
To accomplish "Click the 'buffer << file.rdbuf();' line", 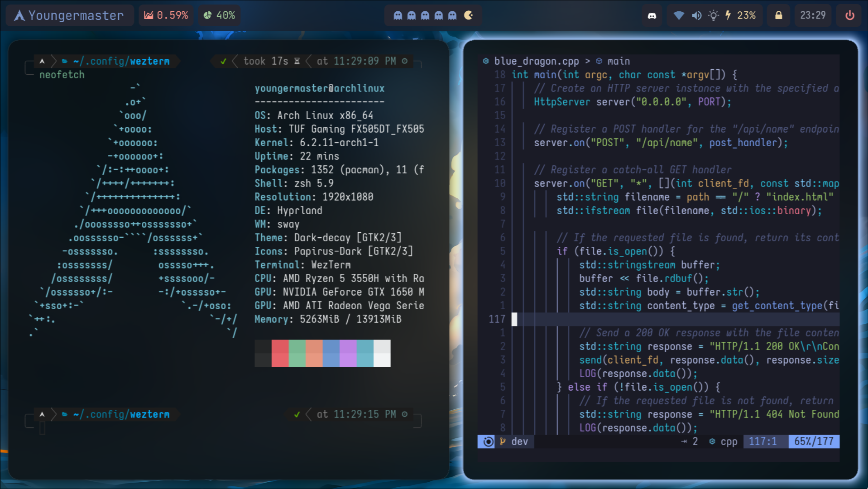I will click(644, 278).
